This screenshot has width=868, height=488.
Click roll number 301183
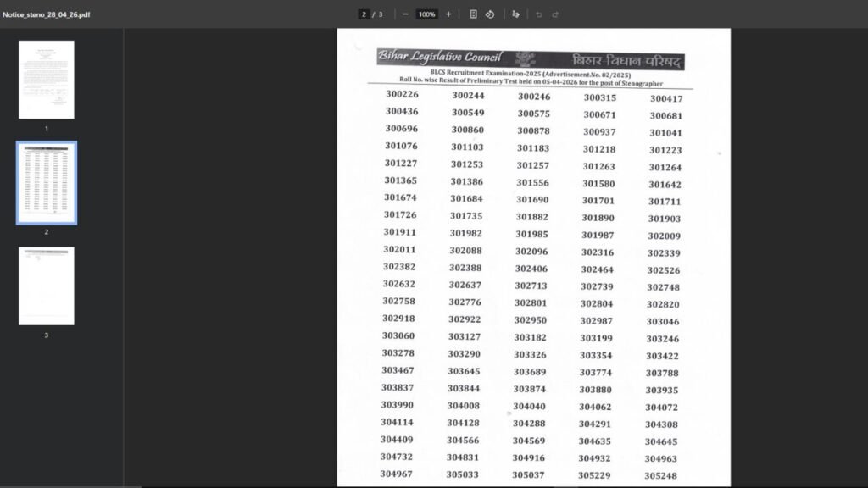533,148
